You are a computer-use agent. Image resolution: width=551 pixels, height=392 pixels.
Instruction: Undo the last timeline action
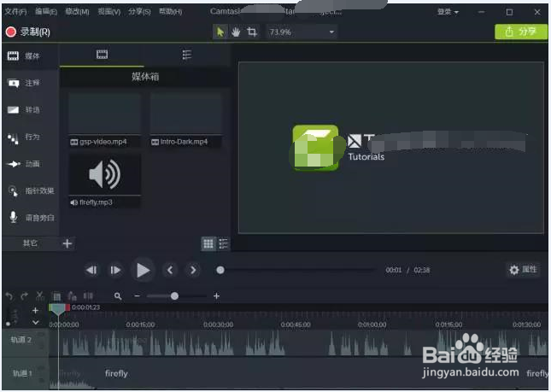(9, 296)
